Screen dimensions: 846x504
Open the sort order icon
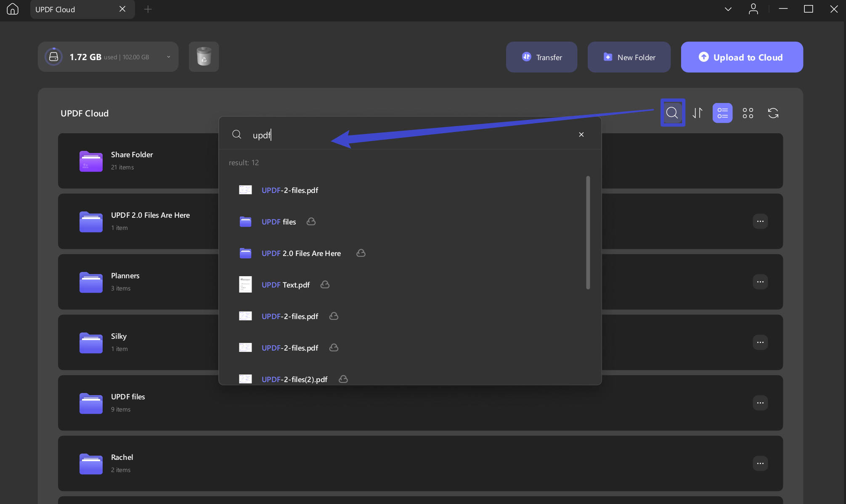[697, 113]
